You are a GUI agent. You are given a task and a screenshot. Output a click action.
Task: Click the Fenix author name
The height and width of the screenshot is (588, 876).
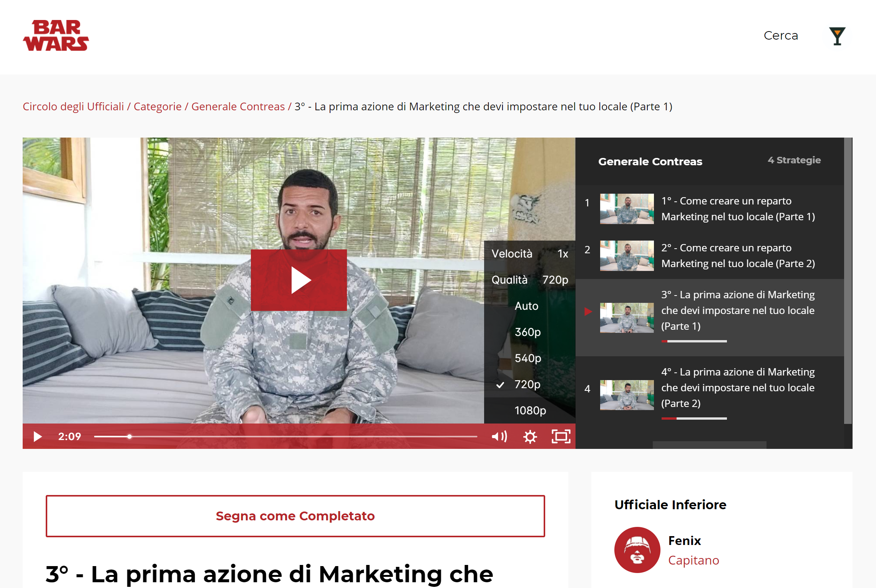(x=685, y=541)
